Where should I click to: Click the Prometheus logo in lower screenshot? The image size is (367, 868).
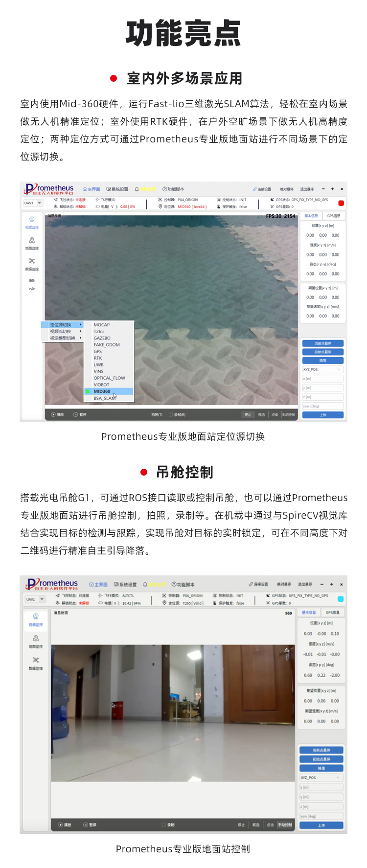[x=52, y=584]
